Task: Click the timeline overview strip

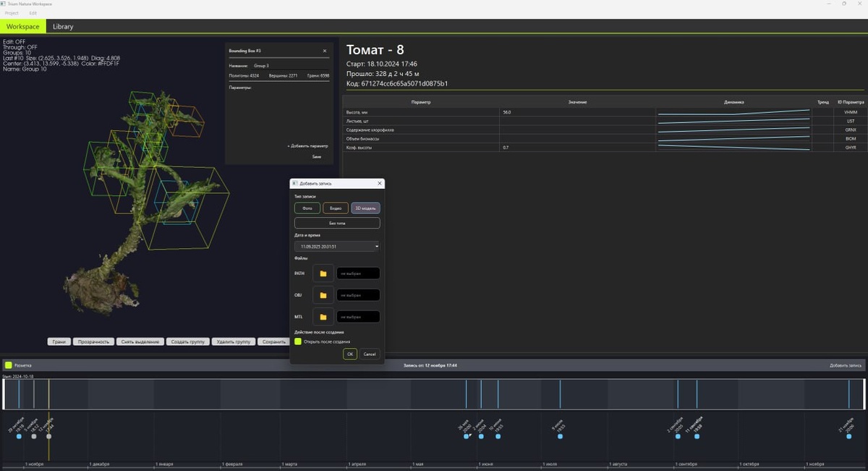Action: [x=433, y=394]
